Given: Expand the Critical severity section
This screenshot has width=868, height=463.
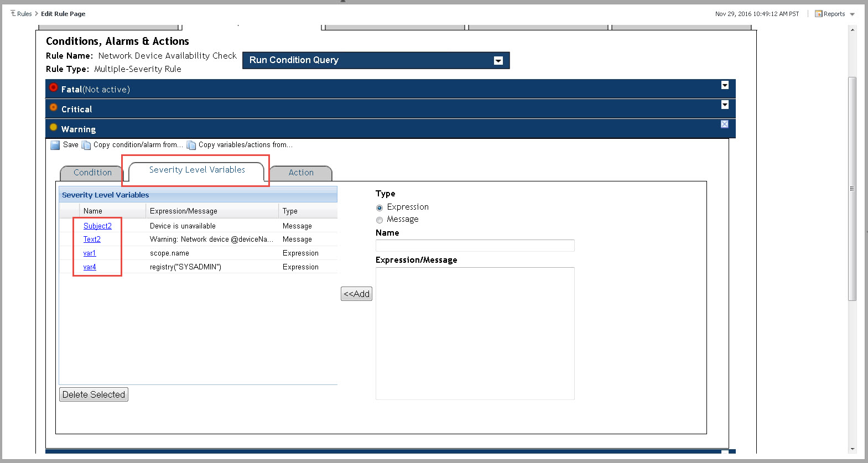Looking at the screenshot, I should click(725, 105).
